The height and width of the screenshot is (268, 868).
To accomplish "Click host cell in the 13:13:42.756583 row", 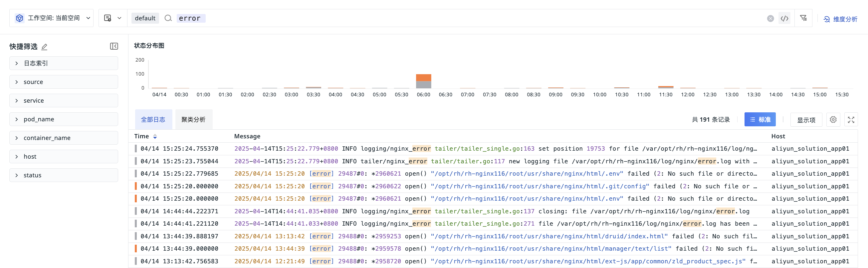I will coord(810,261).
